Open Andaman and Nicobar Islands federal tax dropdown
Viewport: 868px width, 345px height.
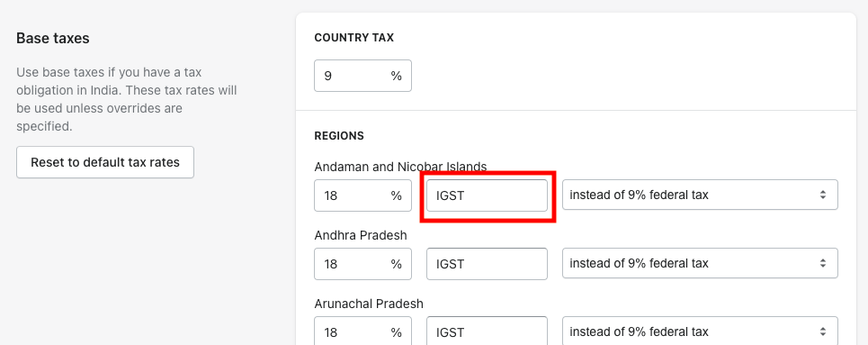pyautogui.click(x=700, y=195)
